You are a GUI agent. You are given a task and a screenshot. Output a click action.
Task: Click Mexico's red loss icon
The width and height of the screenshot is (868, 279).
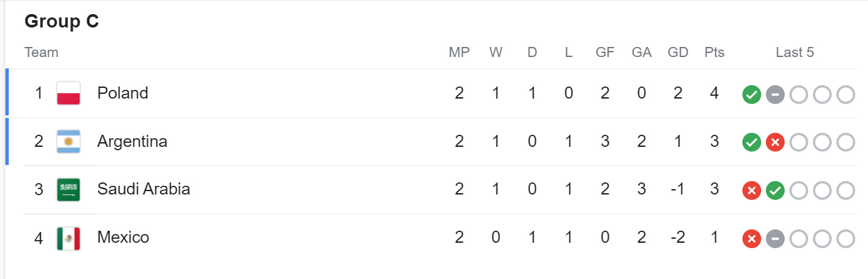(x=752, y=238)
